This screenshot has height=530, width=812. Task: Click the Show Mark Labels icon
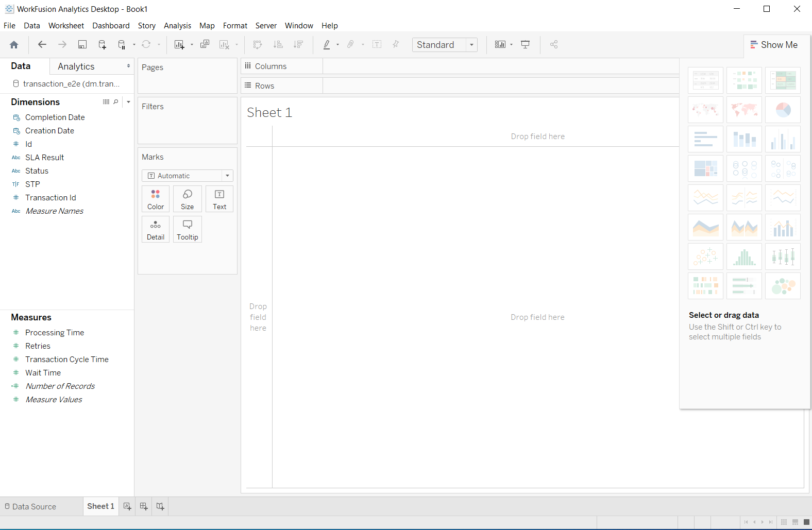[x=377, y=45]
